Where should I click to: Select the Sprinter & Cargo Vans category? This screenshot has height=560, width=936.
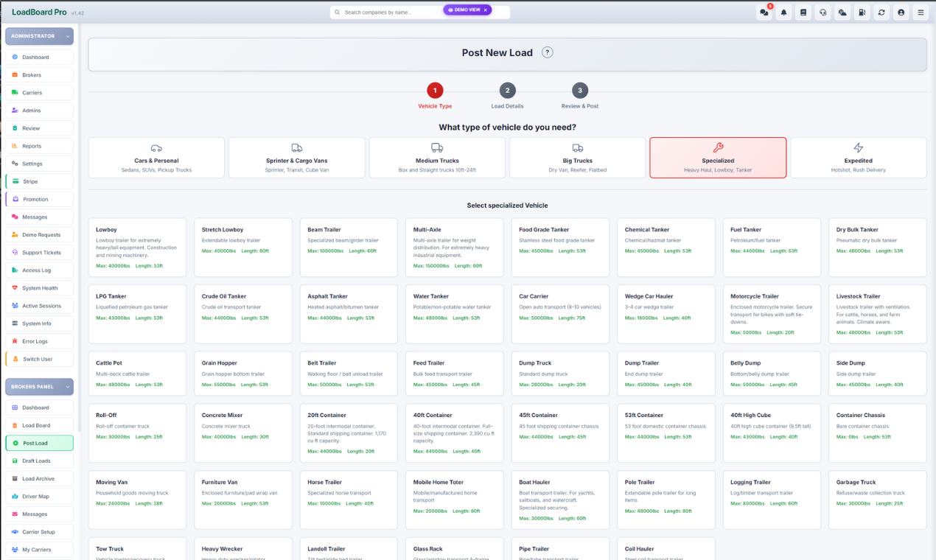click(297, 158)
